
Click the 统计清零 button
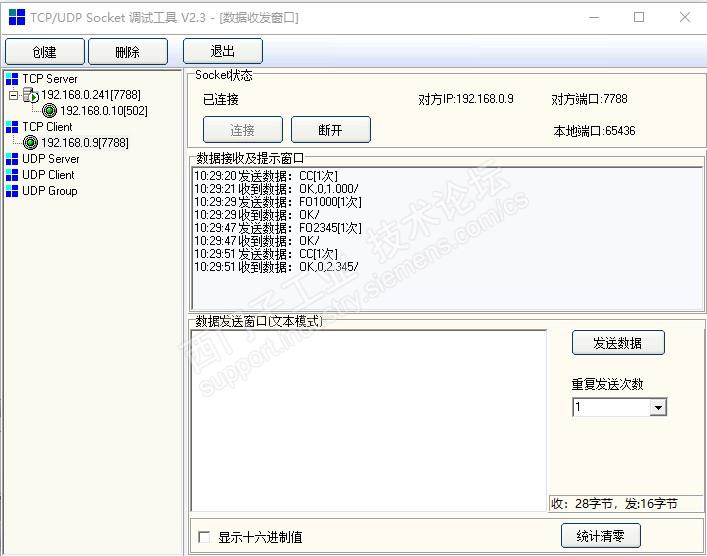click(601, 536)
